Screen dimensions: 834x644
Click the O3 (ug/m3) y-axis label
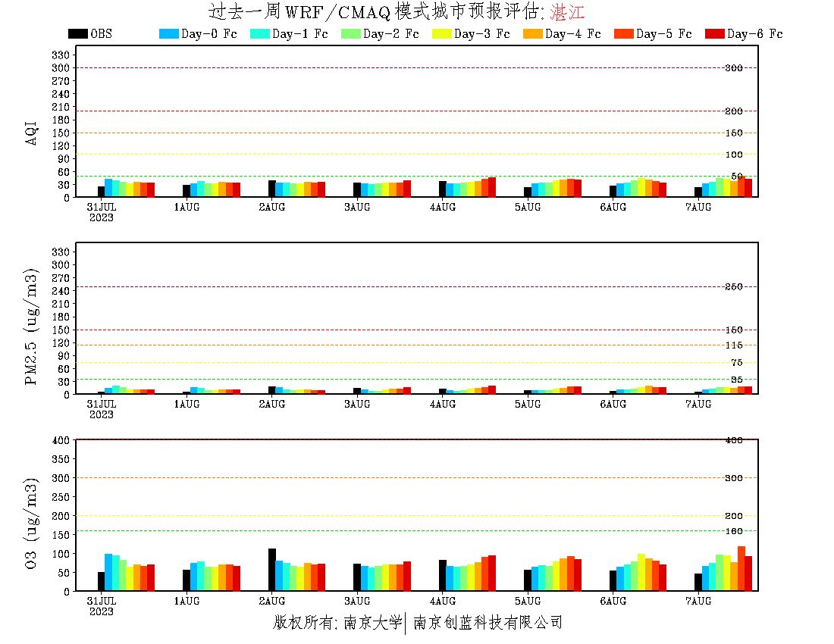point(31,524)
